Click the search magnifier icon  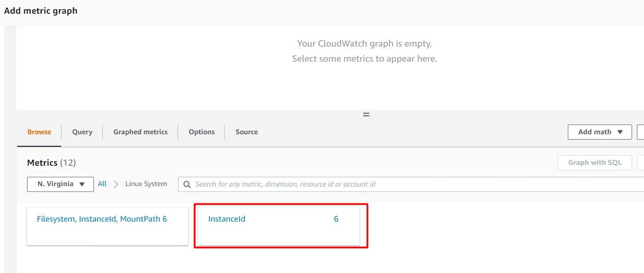[x=186, y=184]
